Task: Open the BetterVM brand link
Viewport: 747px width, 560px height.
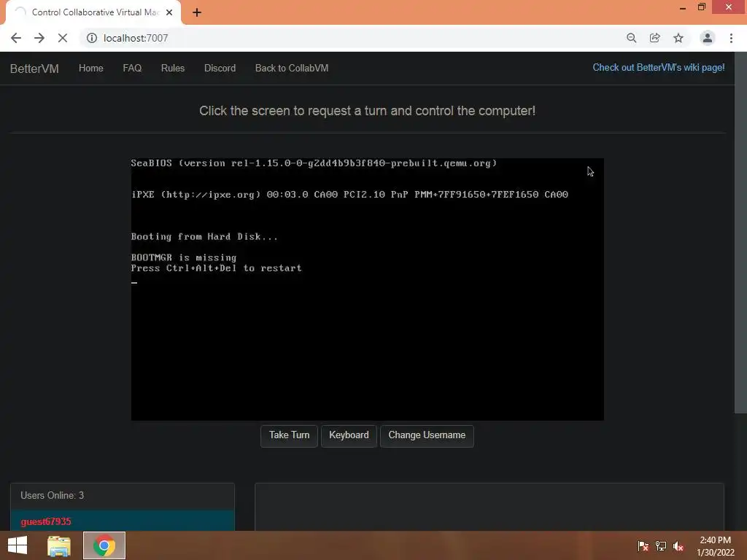Action: (34, 69)
